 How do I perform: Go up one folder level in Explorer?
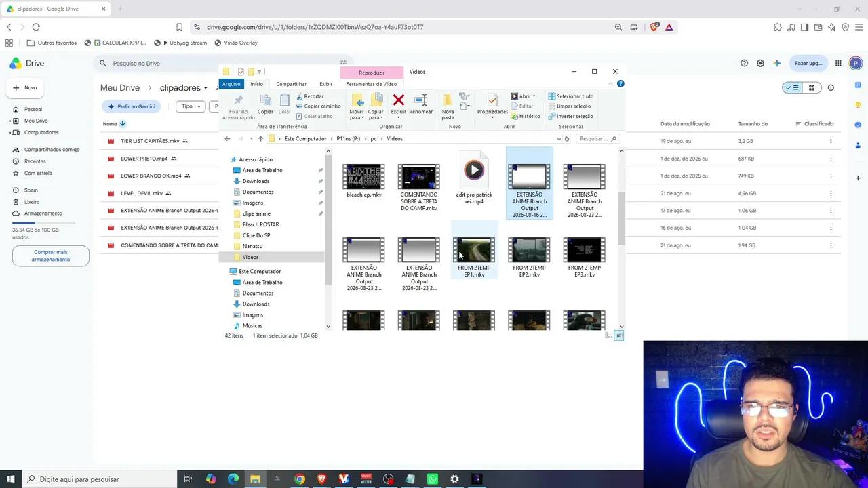[x=260, y=139]
